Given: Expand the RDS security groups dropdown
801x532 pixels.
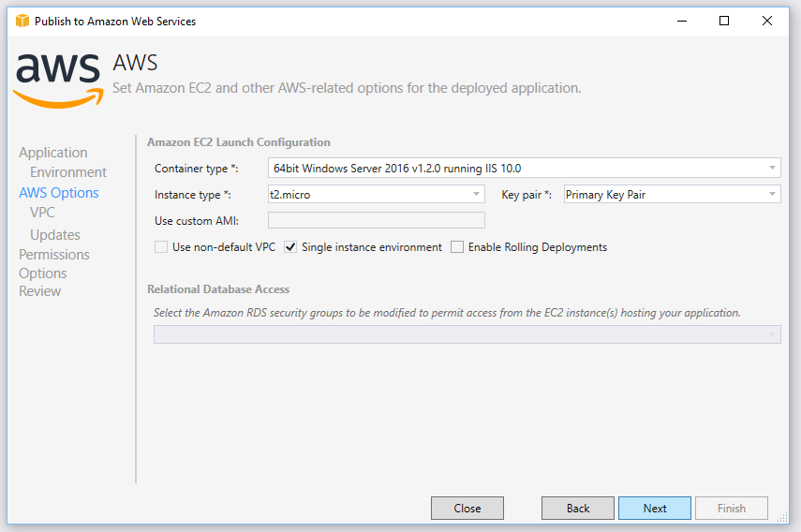Looking at the screenshot, I should coord(467,334).
